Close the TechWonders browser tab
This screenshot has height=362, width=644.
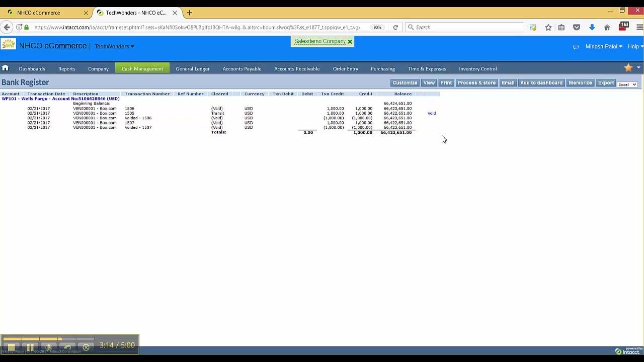pos(175,13)
